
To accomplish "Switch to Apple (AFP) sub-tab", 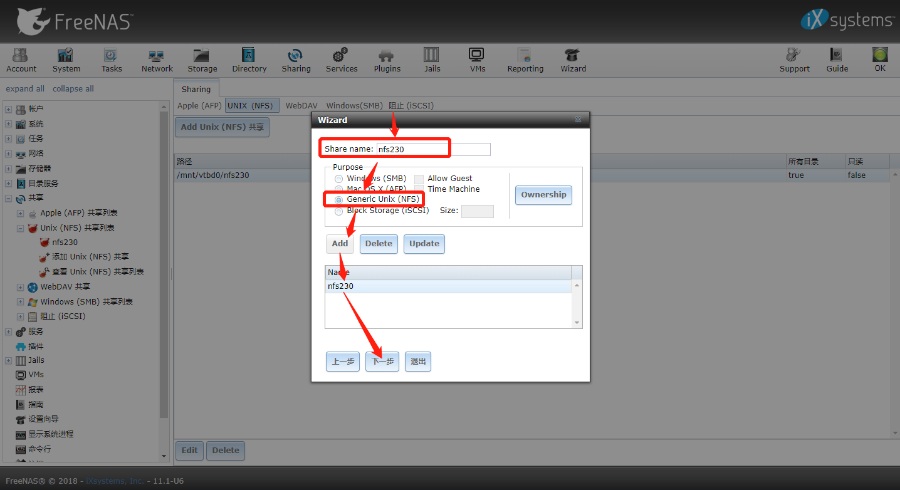I will 199,106.
